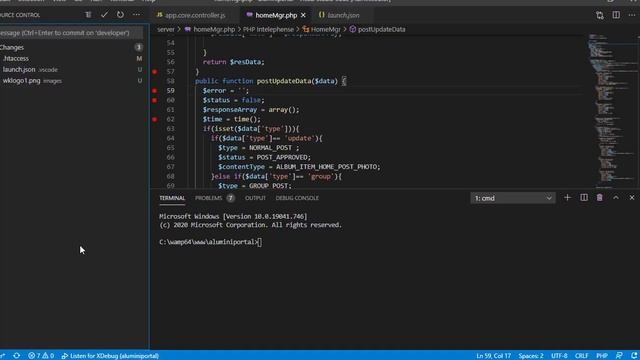Toggle breakpoint on line 62
Image resolution: width=640 pixels, height=360 pixels.
pyautogui.click(x=155, y=119)
